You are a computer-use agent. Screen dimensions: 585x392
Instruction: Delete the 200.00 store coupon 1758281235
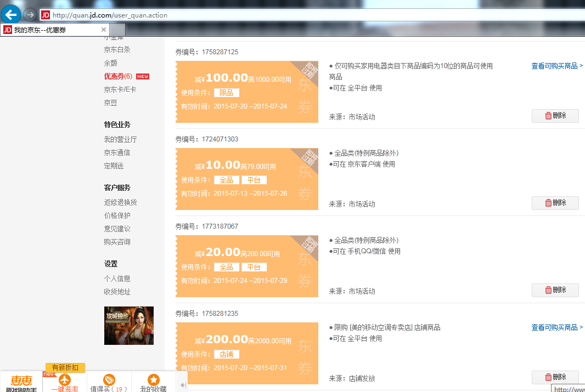[555, 377]
